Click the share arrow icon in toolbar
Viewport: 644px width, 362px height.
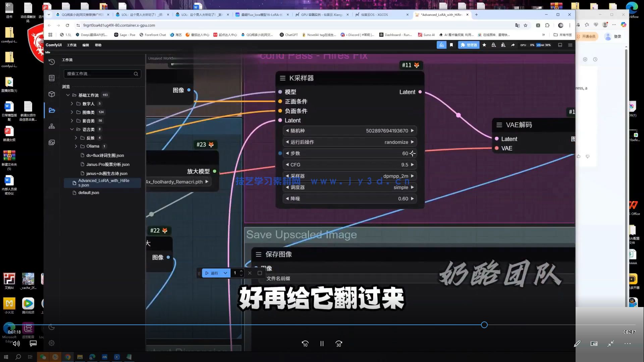(513, 45)
